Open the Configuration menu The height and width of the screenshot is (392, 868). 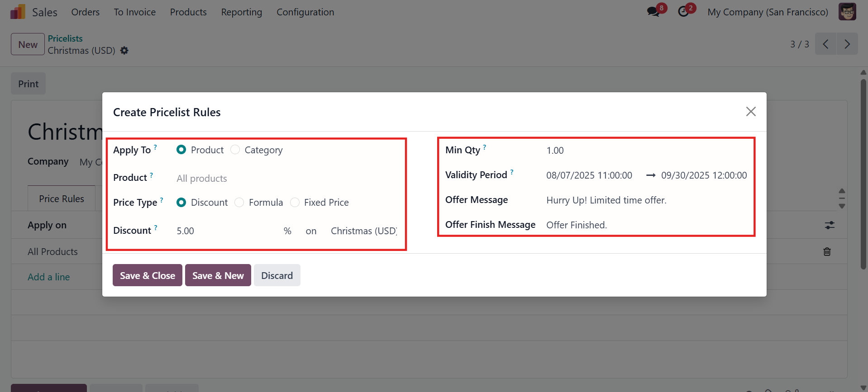(x=305, y=12)
